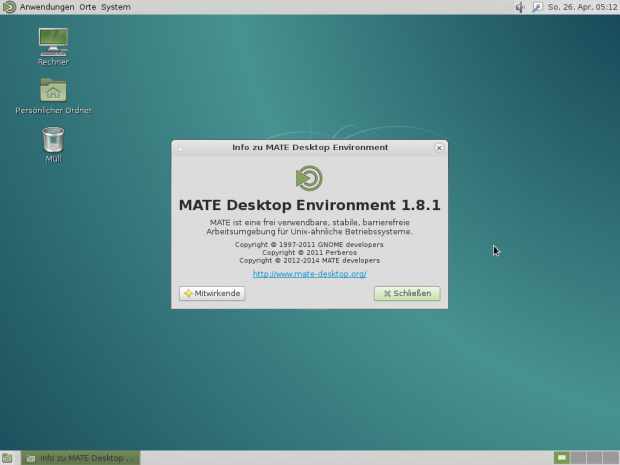This screenshot has height=465, width=620.
Task: Click the MATE logo in the dialog
Action: 309,178
